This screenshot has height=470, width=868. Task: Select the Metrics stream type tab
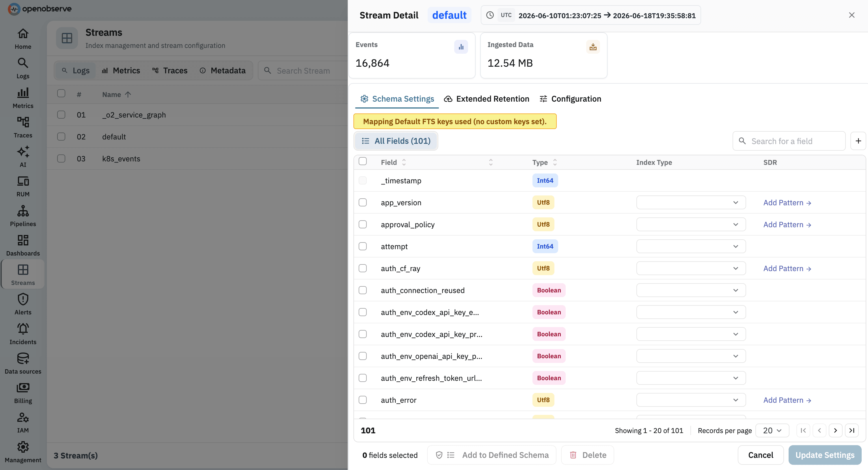click(121, 70)
